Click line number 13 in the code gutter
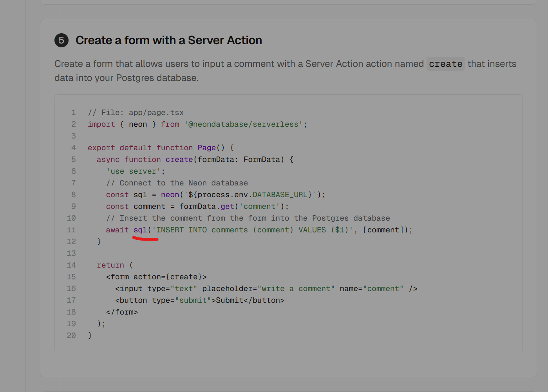This screenshot has height=392, width=548. pyautogui.click(x=71, y=254)
